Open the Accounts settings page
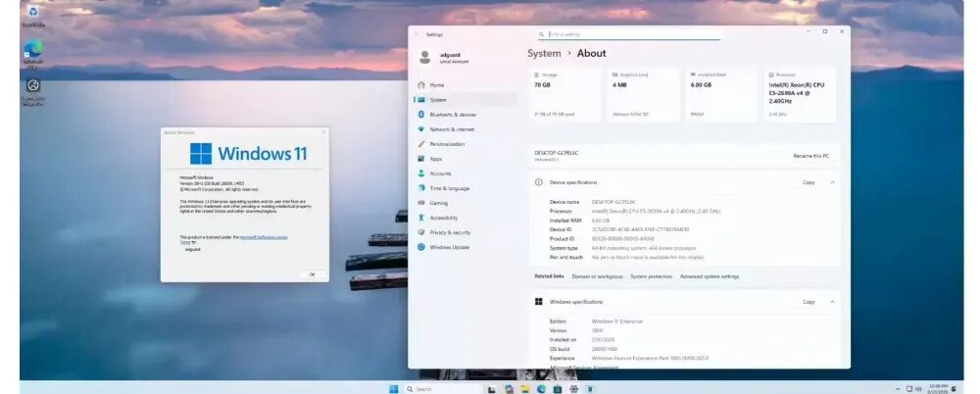Screen dimensions: 980x394 (x=465, y=173)
